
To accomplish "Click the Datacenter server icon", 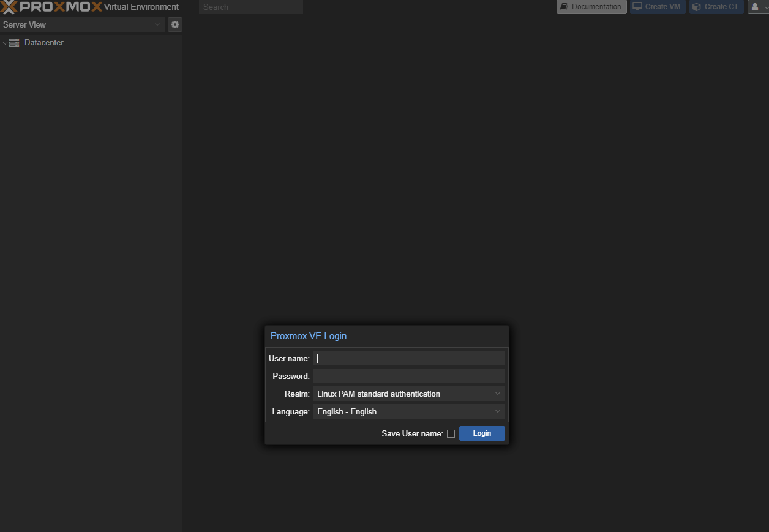I will (13, 42).
